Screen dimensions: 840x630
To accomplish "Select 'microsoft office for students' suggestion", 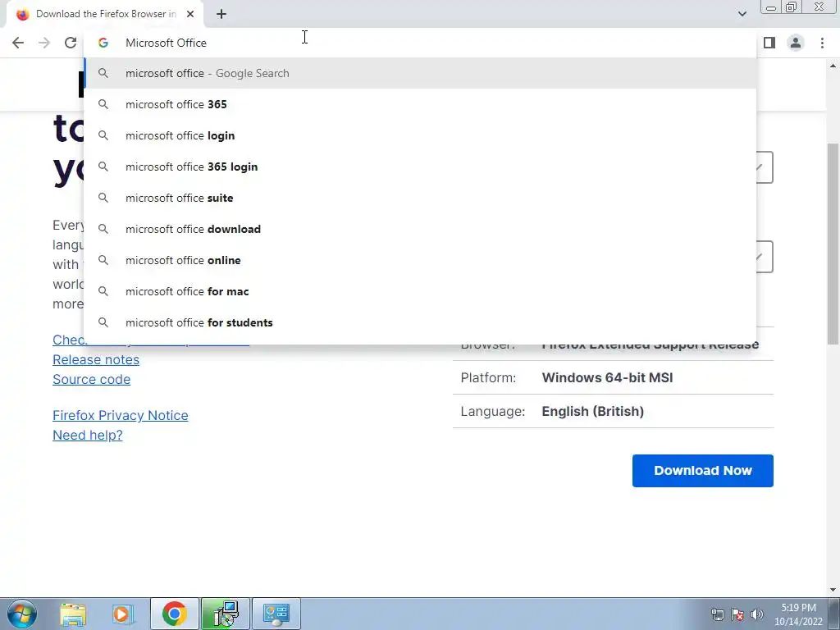I will 421,322.
